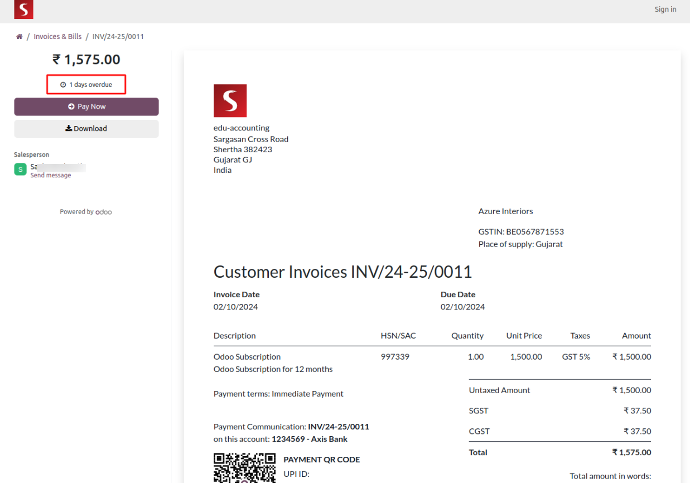Click the Azure Interiors customer name
Image resolution: width=690 pixels, height=483 pixels.
[506, 211]
